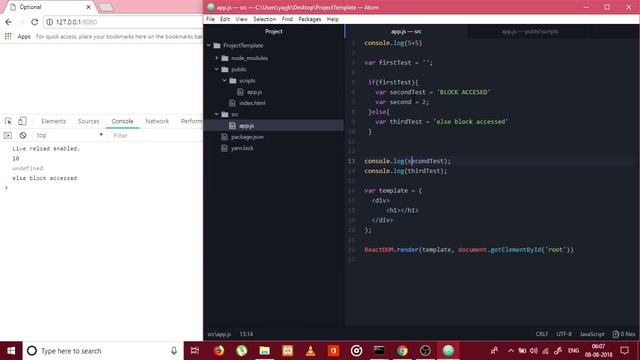This screenshot has height=360, width=640.
Task: Go back with Chrome's back arrow
Action: pos(9,22)
